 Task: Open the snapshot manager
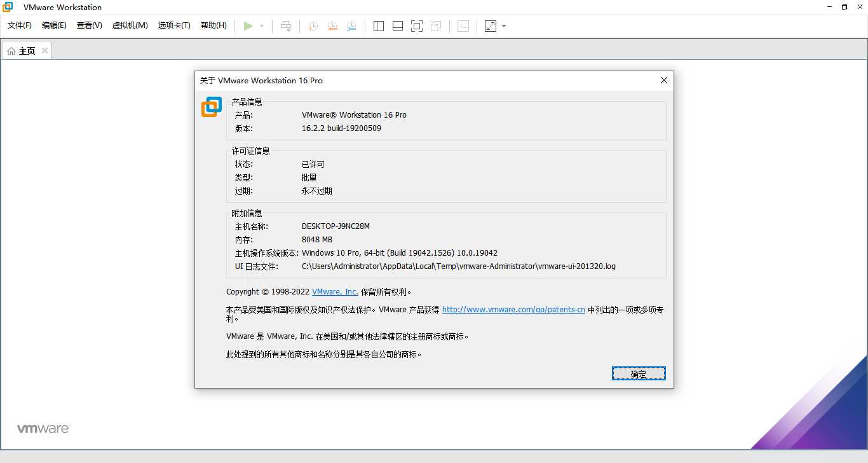coord(351,25)
